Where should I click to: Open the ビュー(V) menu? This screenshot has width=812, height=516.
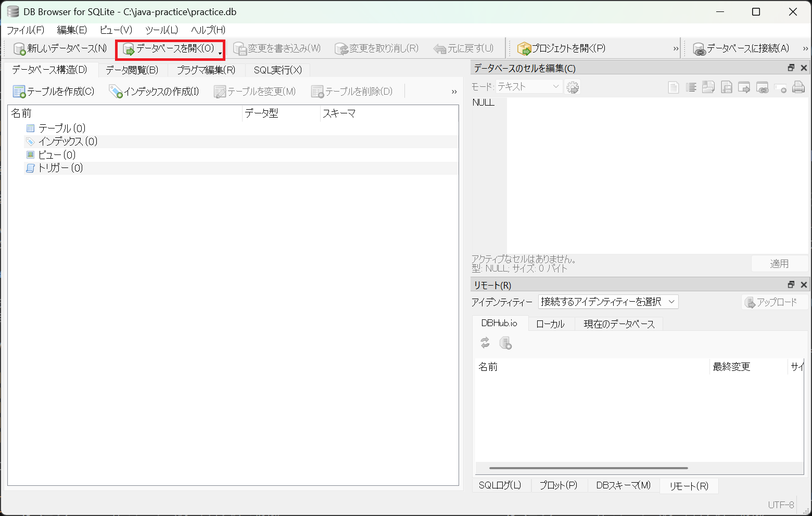(116, 30)
